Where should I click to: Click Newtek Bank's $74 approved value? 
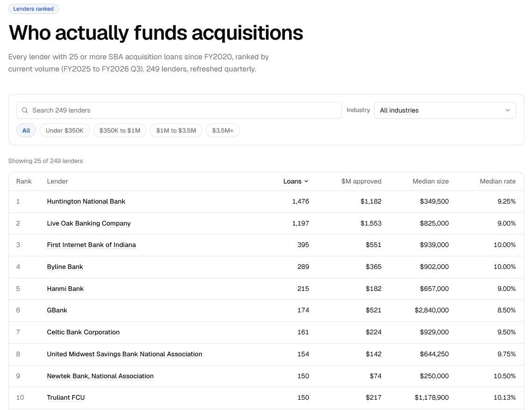376,376
